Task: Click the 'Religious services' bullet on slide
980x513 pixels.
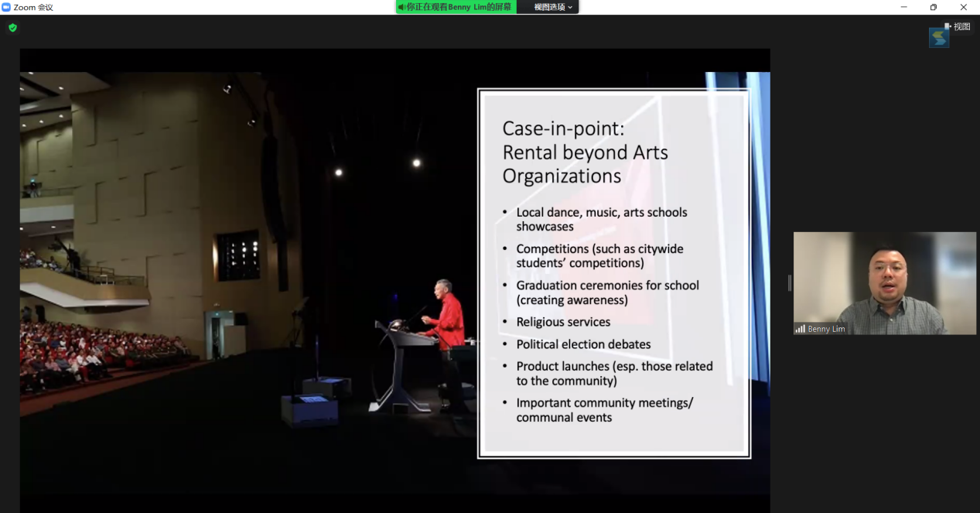Action: coord(563,322)
